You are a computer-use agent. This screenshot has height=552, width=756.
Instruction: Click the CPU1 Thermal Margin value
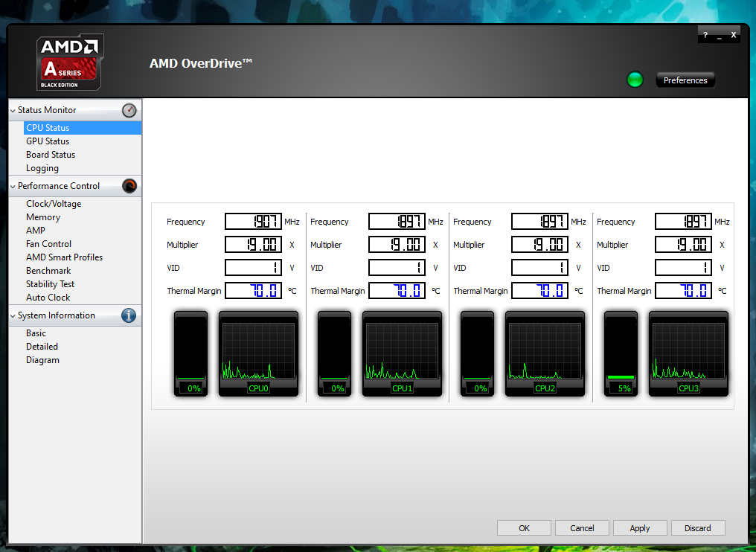(x=397, y=291)
